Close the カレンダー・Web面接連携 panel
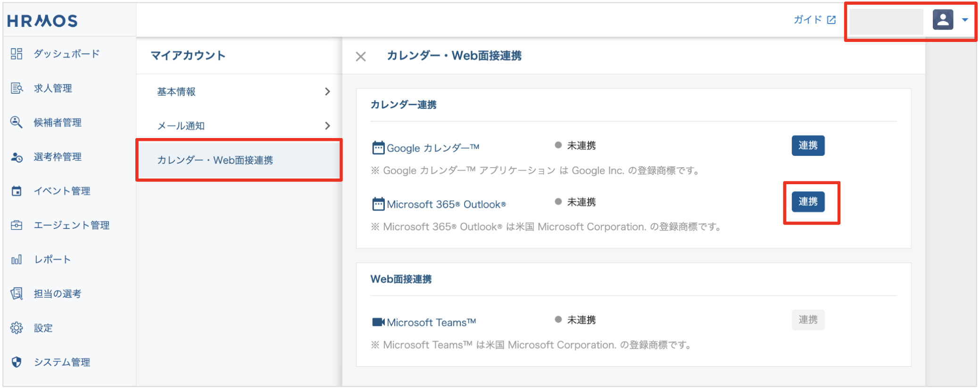980x391 pixels. pyautogui.click(x=361, y=57)
